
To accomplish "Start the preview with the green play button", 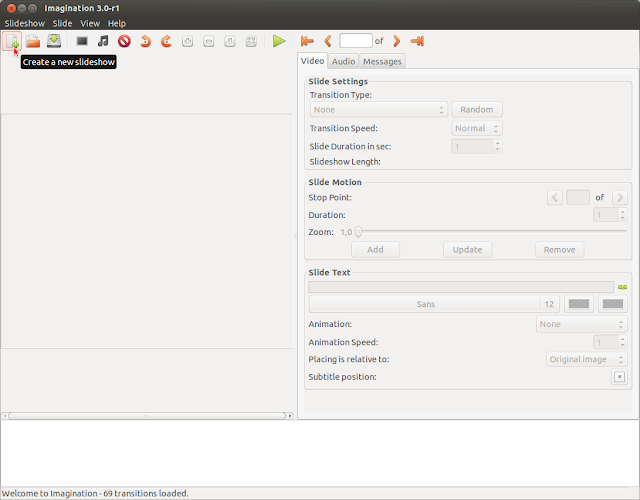I will pos(279,41).
